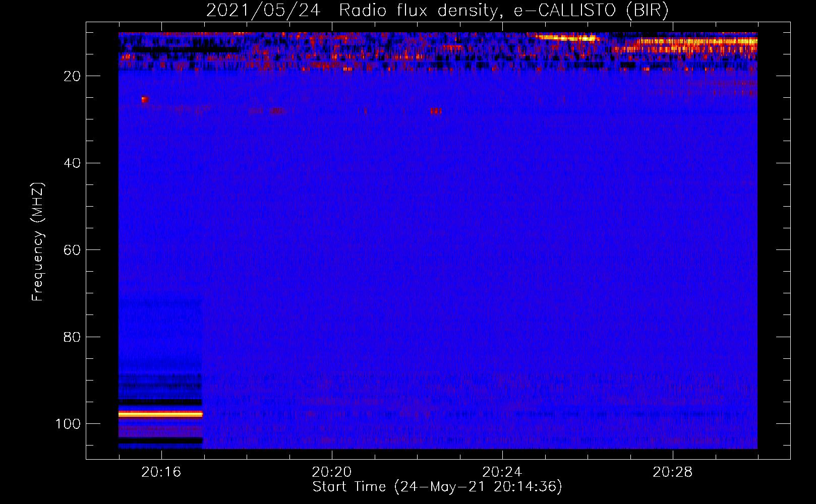This screenshot has height=504, width=816.
Task: Click the plot title "Radio flux density, e-CALLISTO (BIR)"
Action: pyautogui.click(x=503, y=10)
